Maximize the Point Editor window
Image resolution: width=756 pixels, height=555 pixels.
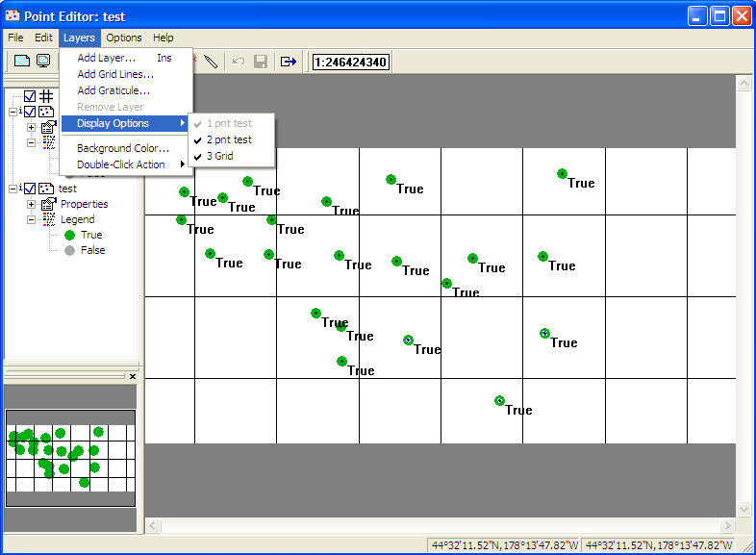point(719,16)
